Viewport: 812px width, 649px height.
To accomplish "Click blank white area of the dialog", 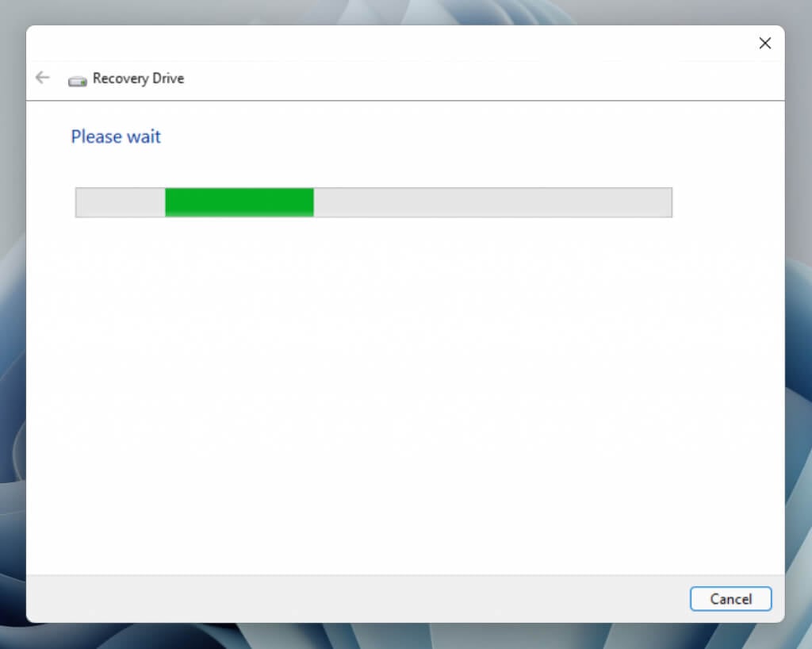I will [x=404, y=394].
